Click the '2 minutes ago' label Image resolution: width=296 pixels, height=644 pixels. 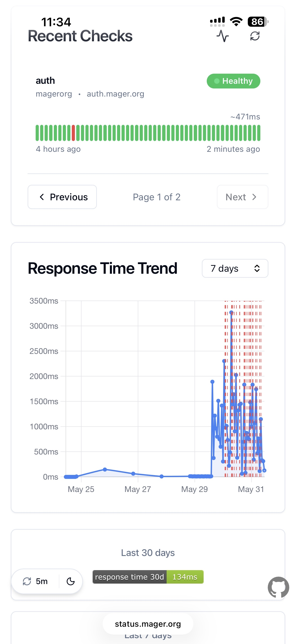[x=233, y=149]
